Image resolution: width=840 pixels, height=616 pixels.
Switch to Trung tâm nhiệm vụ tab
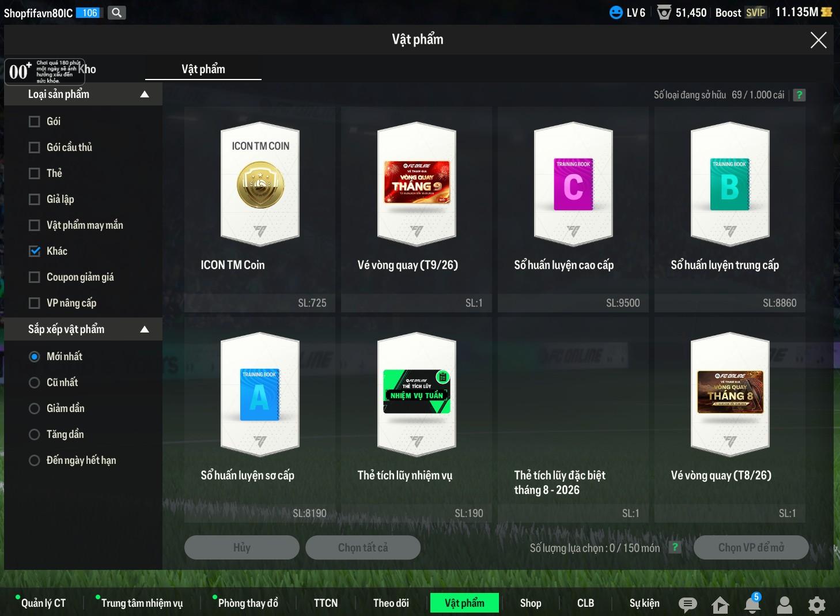pyautogui.click(x=142, y=603)
